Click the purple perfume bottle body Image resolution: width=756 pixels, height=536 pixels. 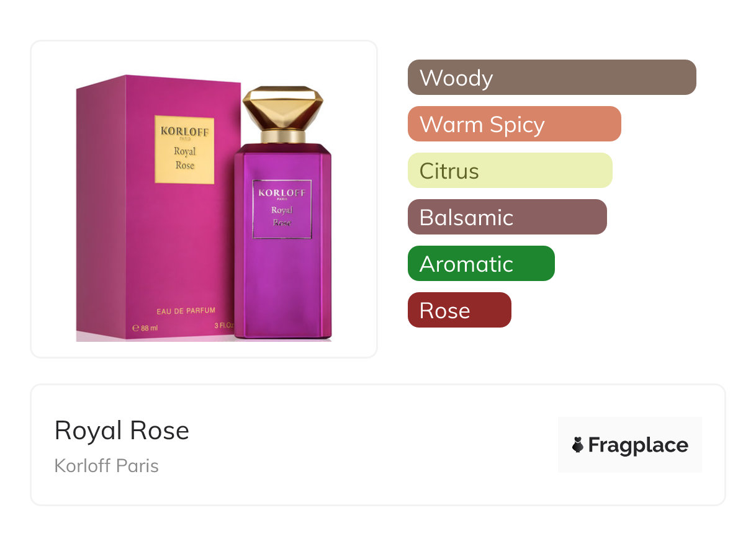[282, 241]
